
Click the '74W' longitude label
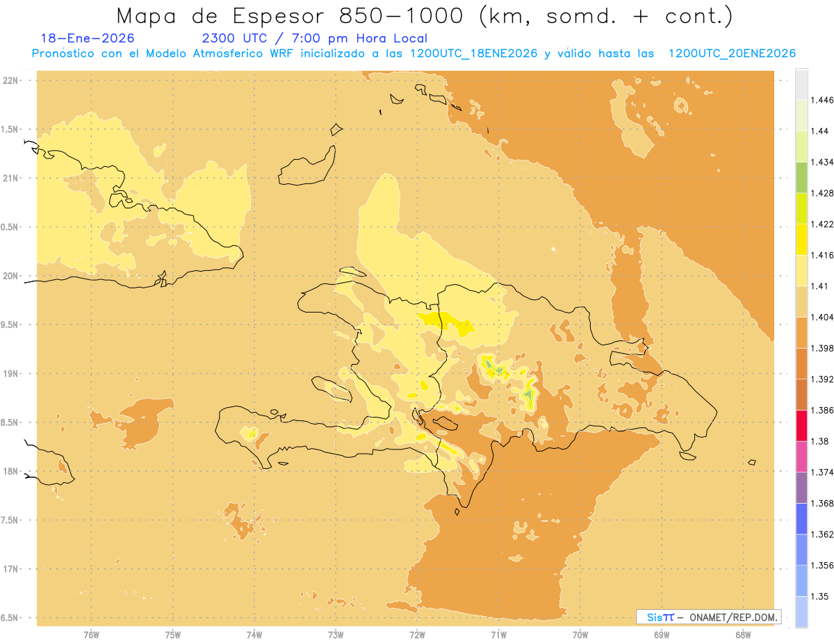(x=254, y=635)
